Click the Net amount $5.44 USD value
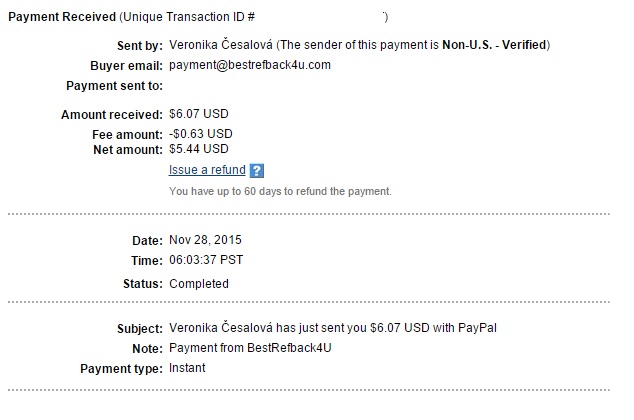Image resolution: width=634 pixels, height=420 pixels. [199, 149]
